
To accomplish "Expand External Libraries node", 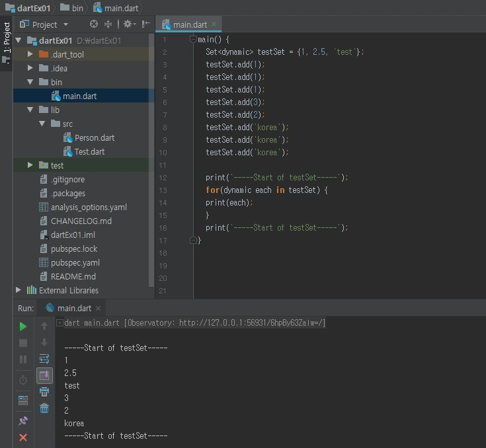I will point(19,290).
